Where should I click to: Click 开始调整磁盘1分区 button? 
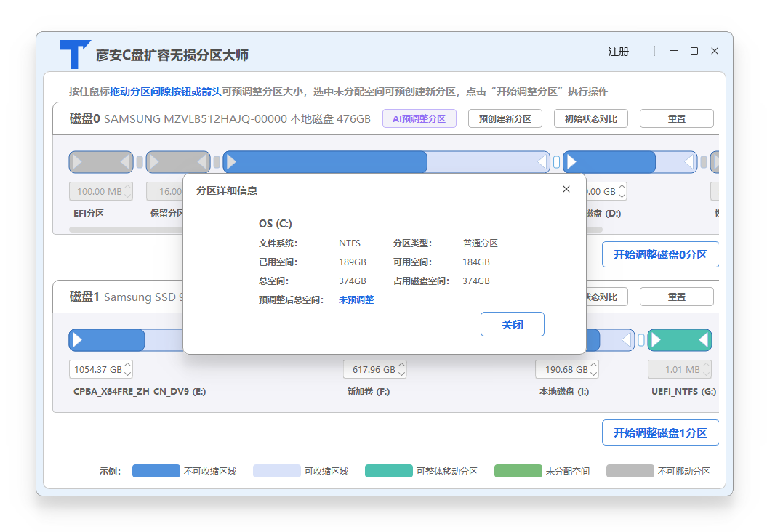(660, 432)
